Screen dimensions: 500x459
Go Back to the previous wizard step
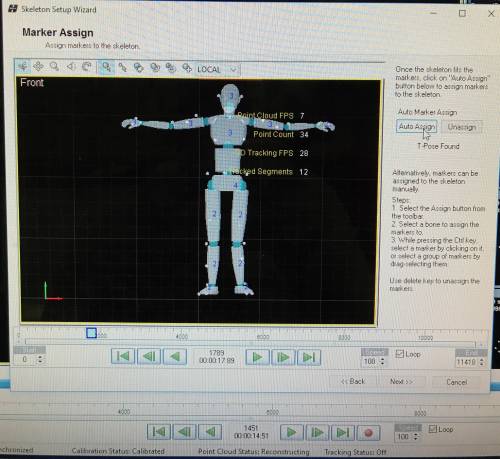(x=353, y=381)
